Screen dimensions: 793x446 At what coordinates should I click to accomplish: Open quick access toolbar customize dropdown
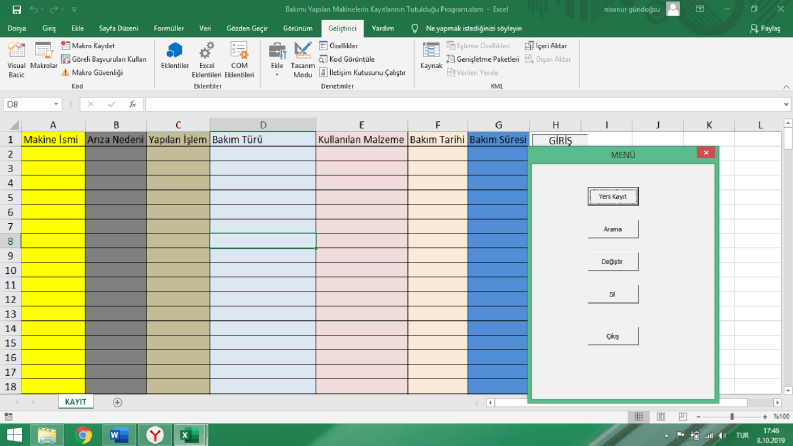(74, 9)
